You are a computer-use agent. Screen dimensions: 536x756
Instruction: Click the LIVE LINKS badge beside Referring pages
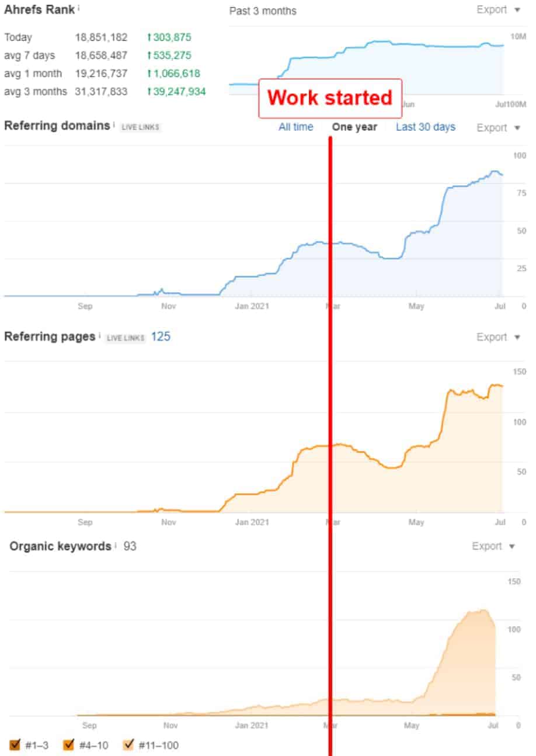pos(126,338)
